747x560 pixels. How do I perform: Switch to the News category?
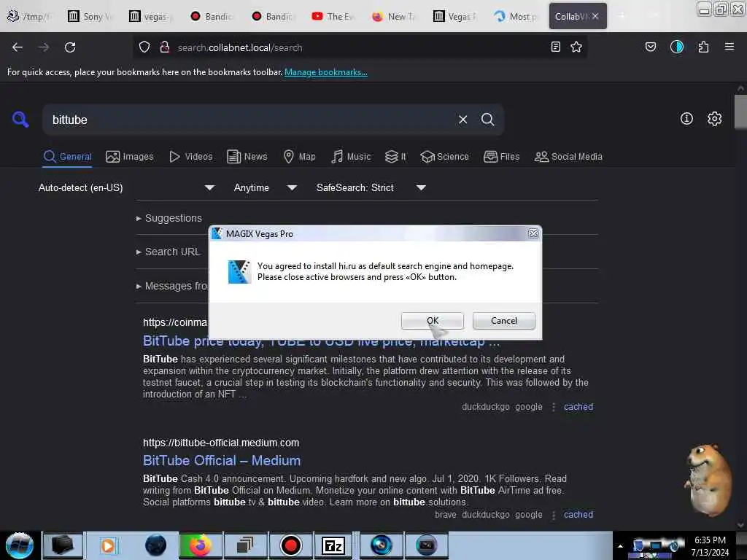click(247, 157)
